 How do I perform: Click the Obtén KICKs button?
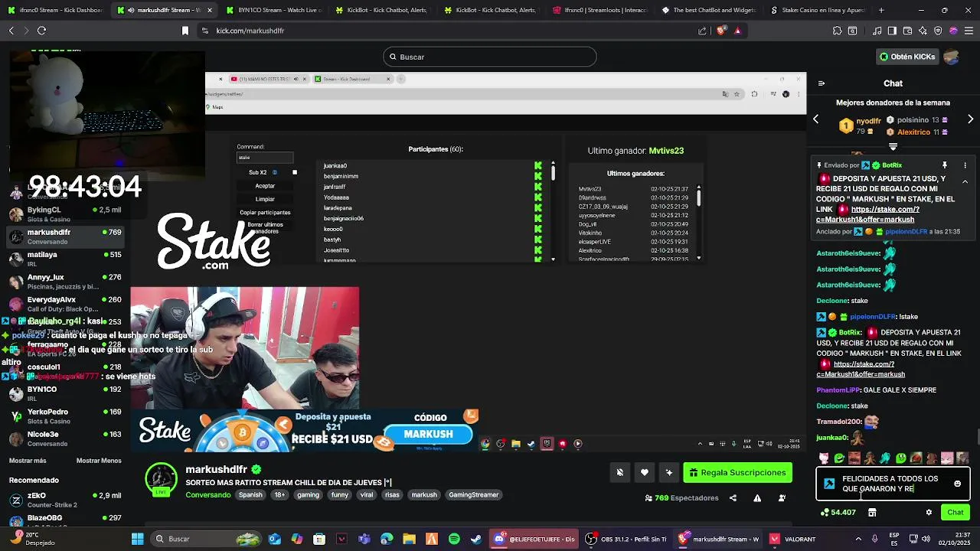coord(906,57)
